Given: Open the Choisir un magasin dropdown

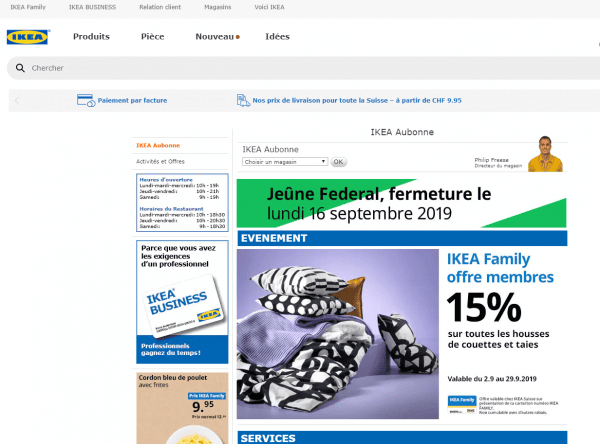Looking at the screenshot, I should click(285, 162).
